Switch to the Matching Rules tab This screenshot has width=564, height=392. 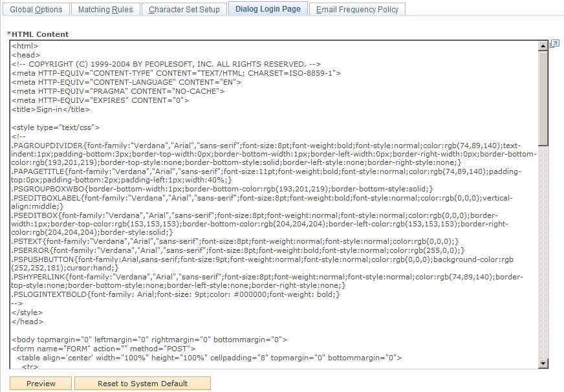pos(105,9)
